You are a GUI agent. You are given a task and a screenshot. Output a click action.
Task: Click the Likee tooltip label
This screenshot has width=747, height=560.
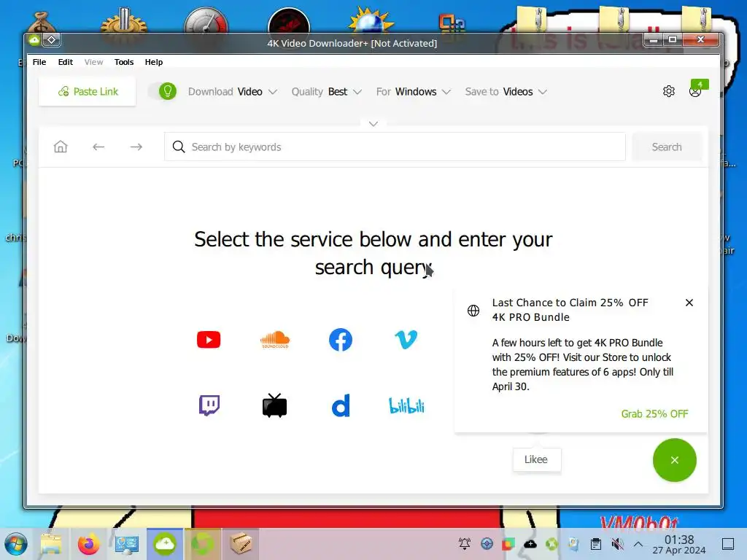(536, 459)
